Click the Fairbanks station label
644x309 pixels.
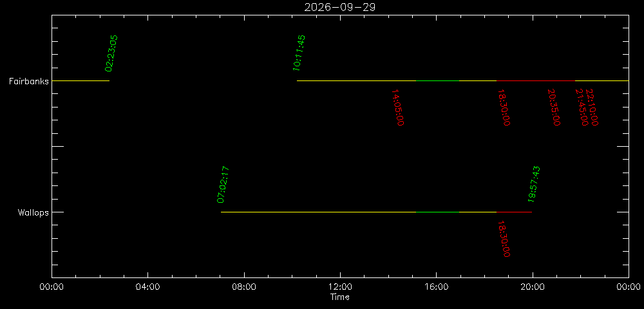(29, 81)
